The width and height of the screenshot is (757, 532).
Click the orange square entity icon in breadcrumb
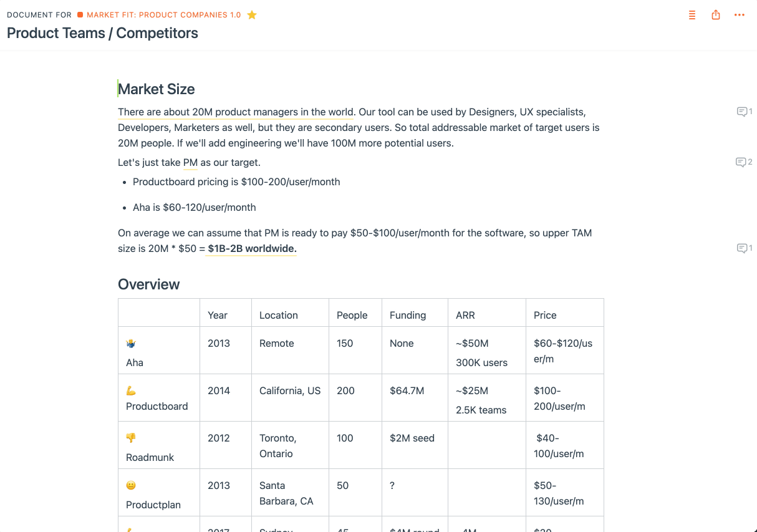pos(80,15)
